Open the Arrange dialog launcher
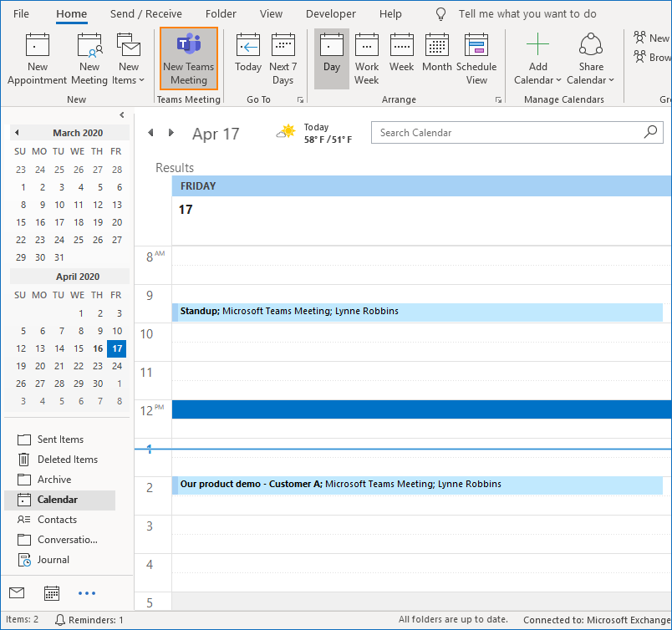This screenshot has width=672, height=630. click(x=498, y=100)
